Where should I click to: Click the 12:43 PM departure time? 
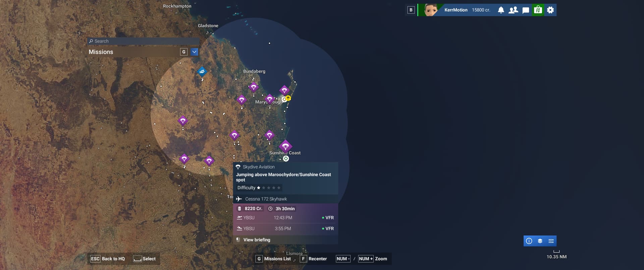click(283, 218)
